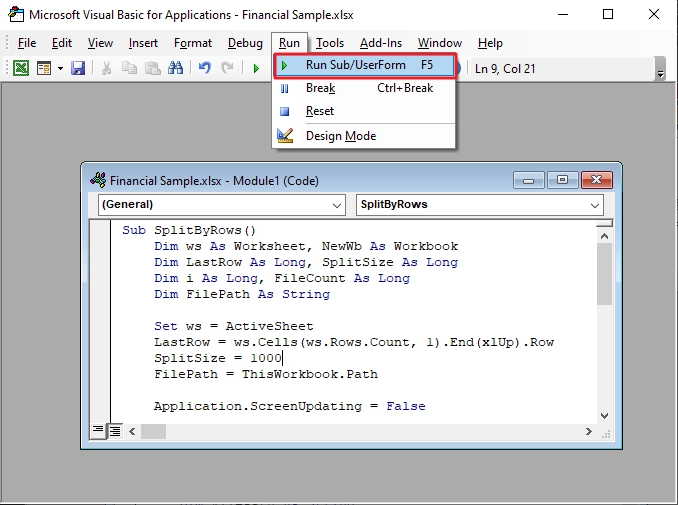
Task: Click the VBA application icon in the title bar
Action: coord(16,14)
